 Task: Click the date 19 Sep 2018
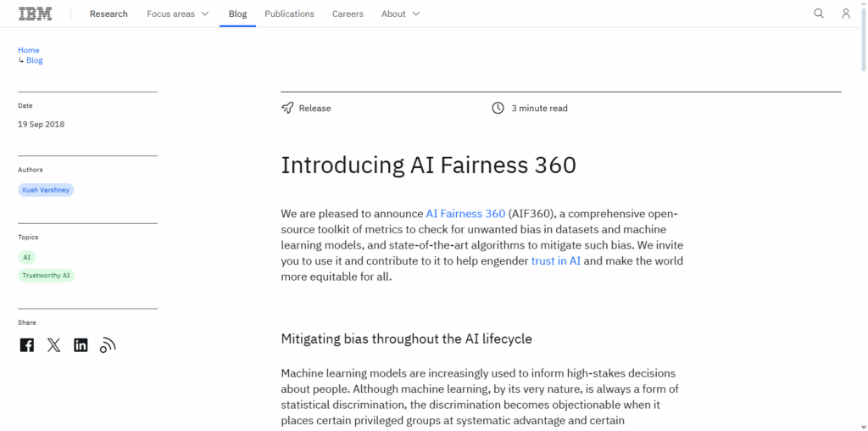[41, 124]
